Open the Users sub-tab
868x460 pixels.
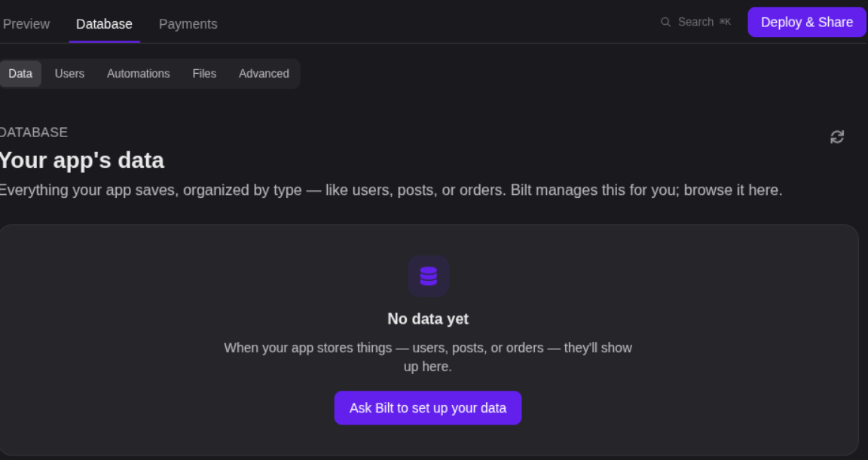pyautogui.click(x=70, y=74)
